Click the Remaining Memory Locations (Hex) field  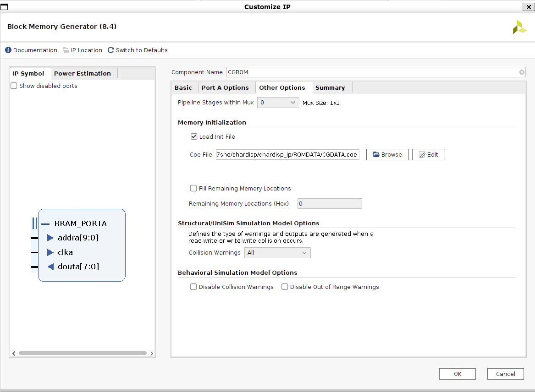pyautogui.click(x=330, y=203)
